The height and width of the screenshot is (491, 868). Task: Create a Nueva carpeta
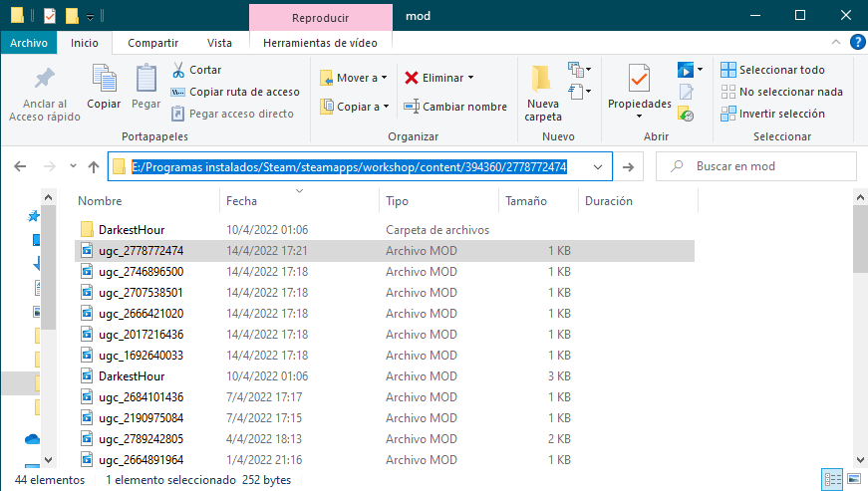point(542,93)
